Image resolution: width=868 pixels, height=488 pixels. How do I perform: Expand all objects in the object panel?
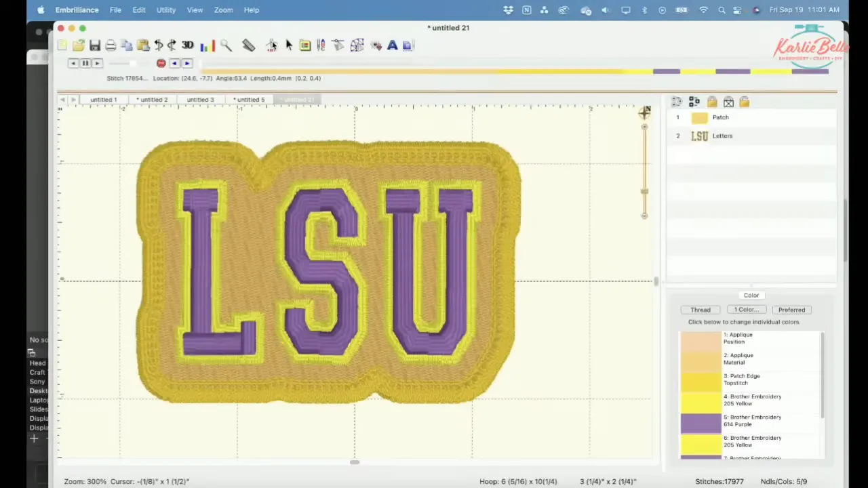click(677, 102)
